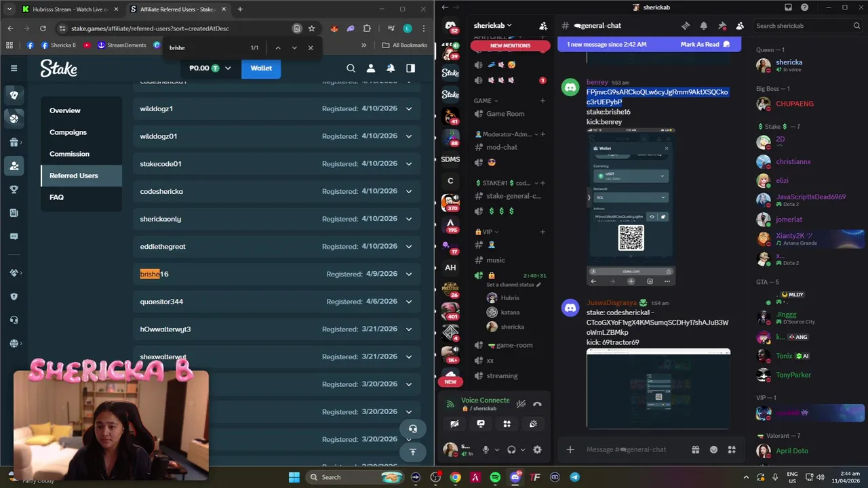Share your screen in Discord
Image resolution: width=868 pixels, height=488 pixels.
(481, 424)
